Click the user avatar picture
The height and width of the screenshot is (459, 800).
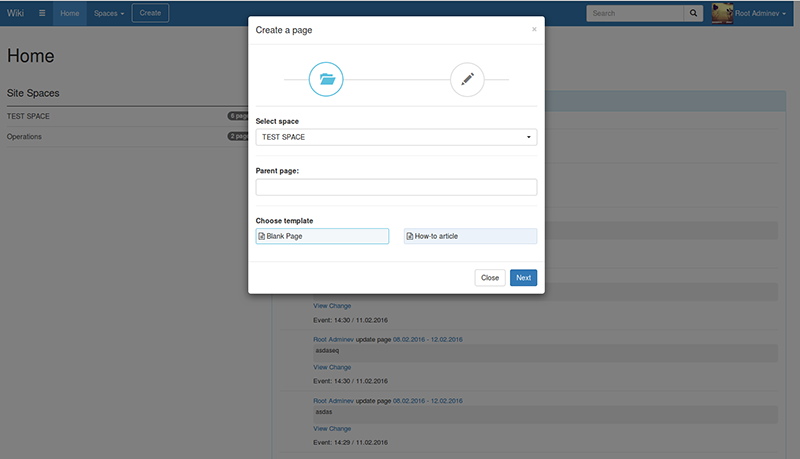pos(722,13)
